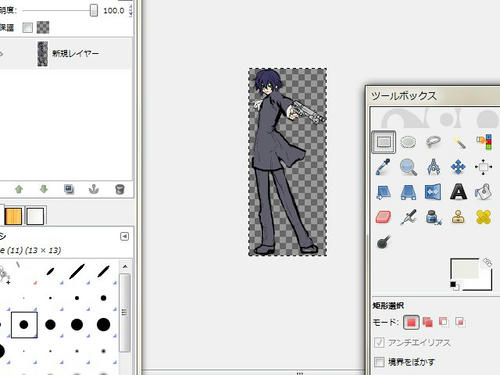The image size is (500, 375).
Task: Select the Move tool
Action: coord(458,167)
